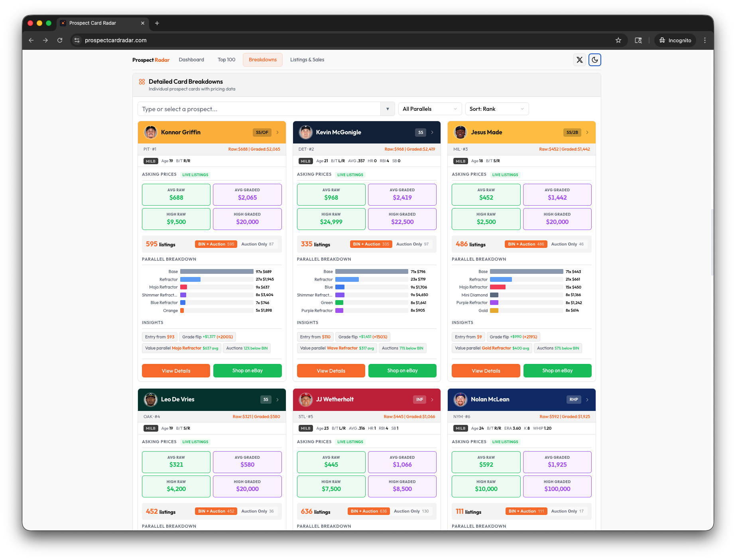Click Griffin's 'Entry from $93' insight
The image size is (736, 560).
click(x=159, y=337)
